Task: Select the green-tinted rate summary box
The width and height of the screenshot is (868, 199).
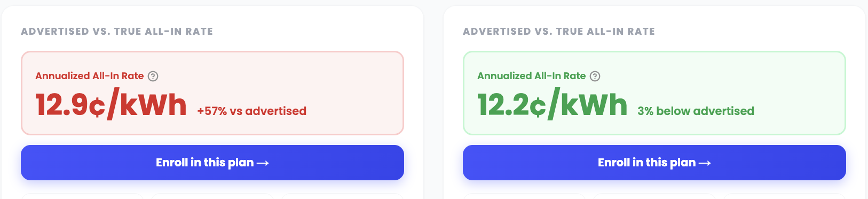Action: (654, 93)
